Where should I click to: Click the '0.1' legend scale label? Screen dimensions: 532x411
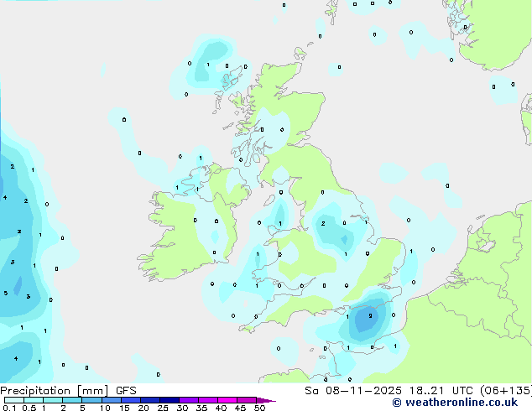(9, 408)
